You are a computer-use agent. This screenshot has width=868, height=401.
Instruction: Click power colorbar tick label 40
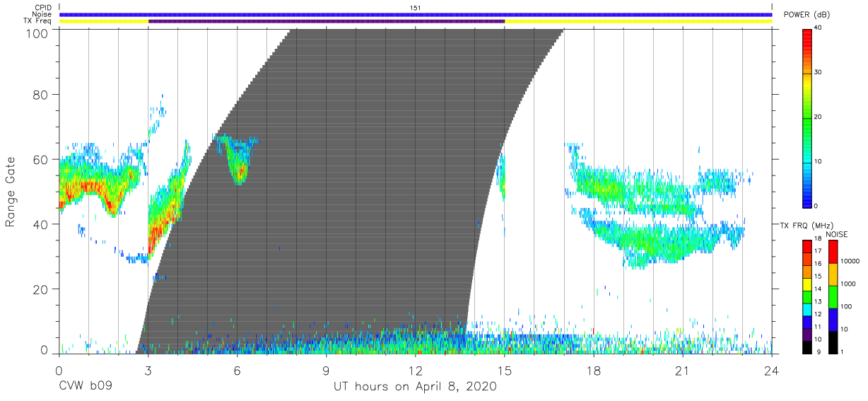pyautogui.click(x=818, y=28)
